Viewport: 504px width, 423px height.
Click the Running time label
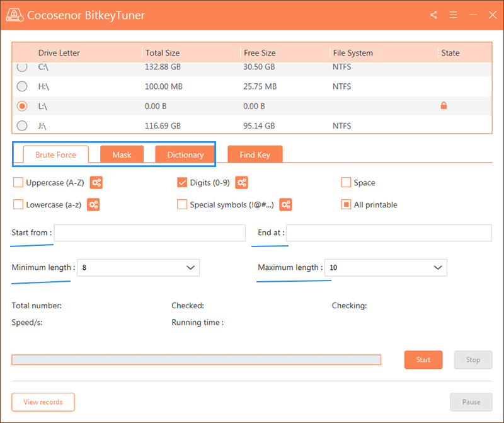coord(197,322)
